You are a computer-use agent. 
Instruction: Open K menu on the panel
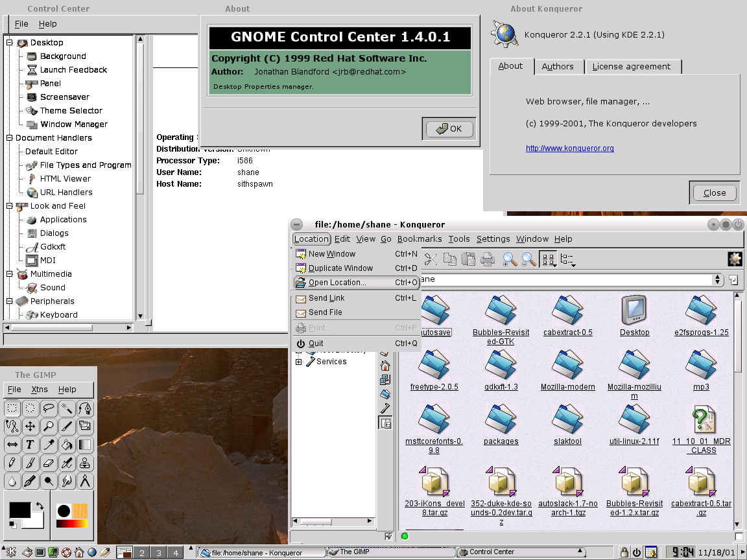pyautogui.click(x=10, y=552)
